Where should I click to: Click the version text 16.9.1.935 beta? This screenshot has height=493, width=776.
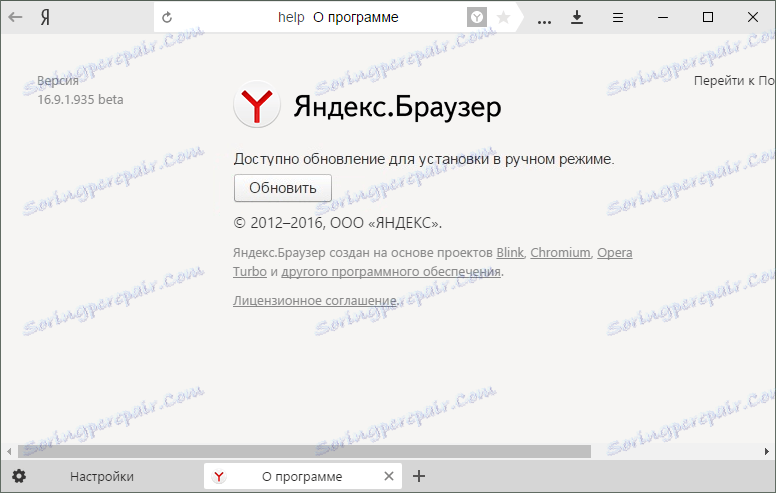(80, 99)
